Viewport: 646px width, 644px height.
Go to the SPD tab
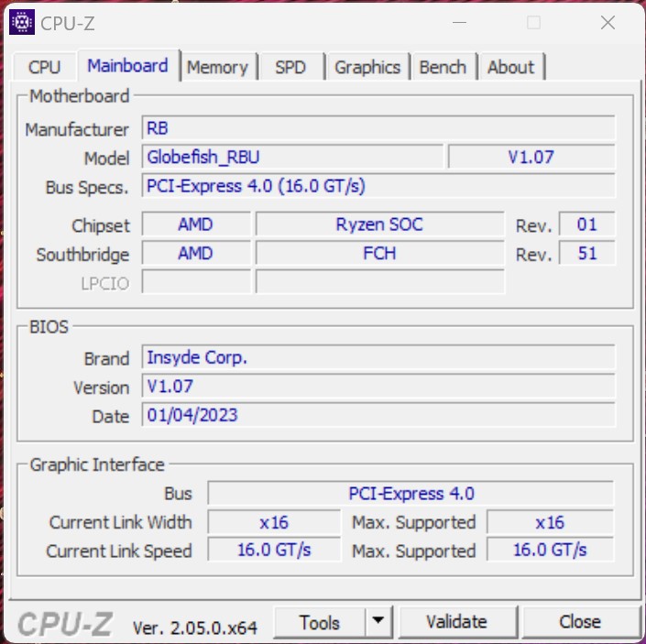click(x=290, y=67)
